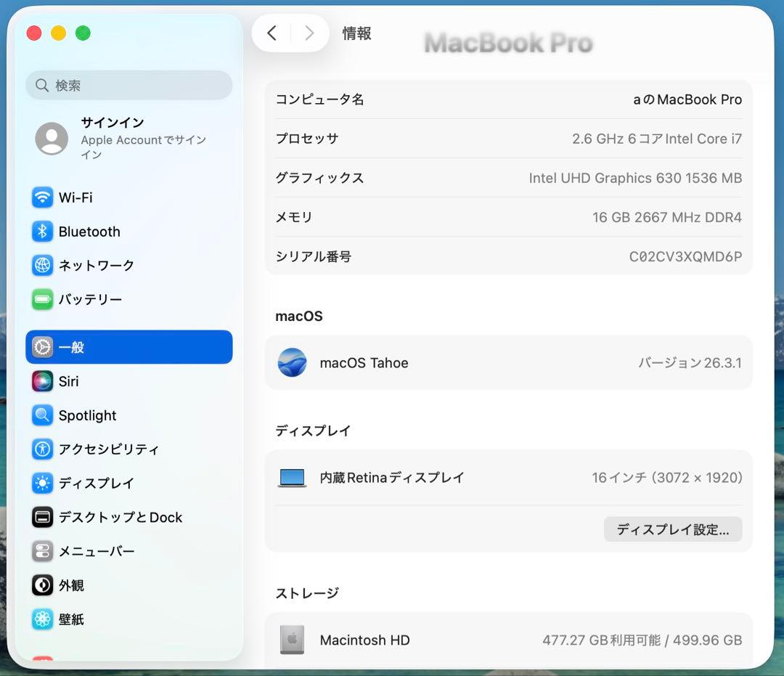The height and width of the screenshot is (676, 784).
Task: Open ディスプレイ設定... button
Action: point(673,529)
